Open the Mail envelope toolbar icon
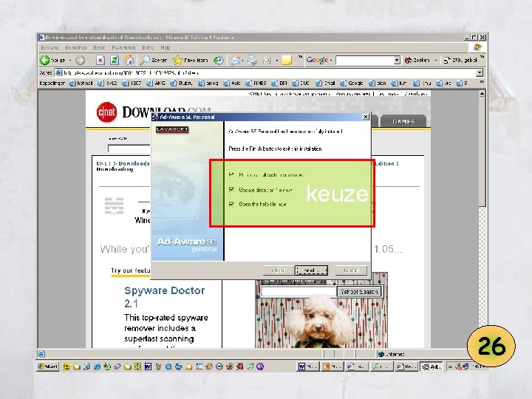The image size is (532, 399). pyautogui.click(x=235, y=61)
